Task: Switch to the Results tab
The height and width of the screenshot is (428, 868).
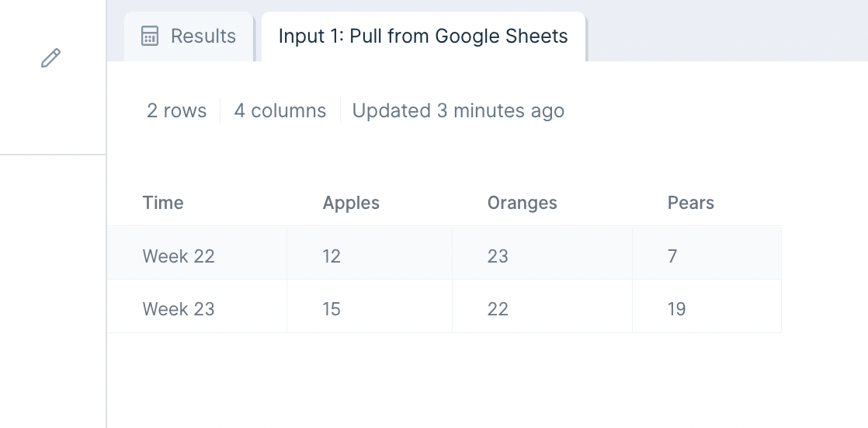Action: [x=189, y=37]
